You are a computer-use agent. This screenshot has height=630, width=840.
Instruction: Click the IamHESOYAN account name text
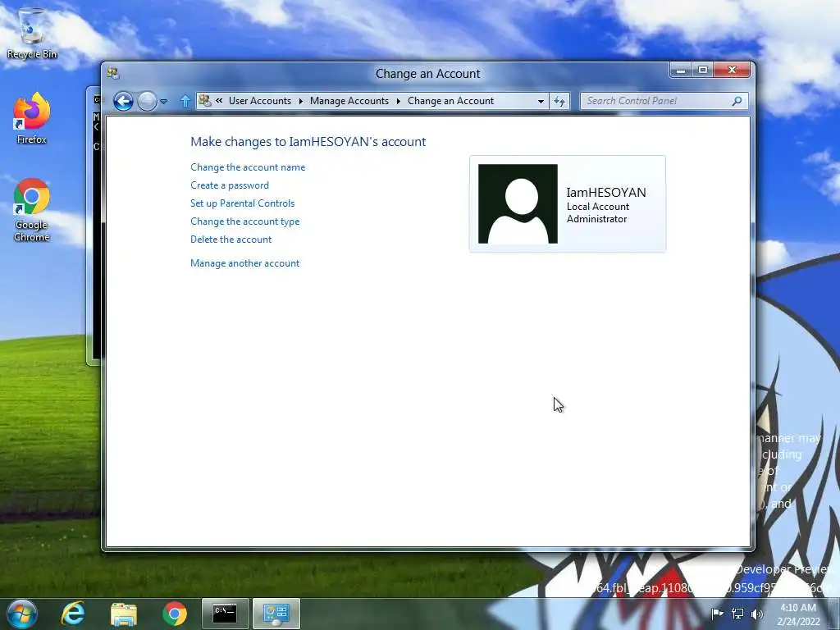[606, 192]
